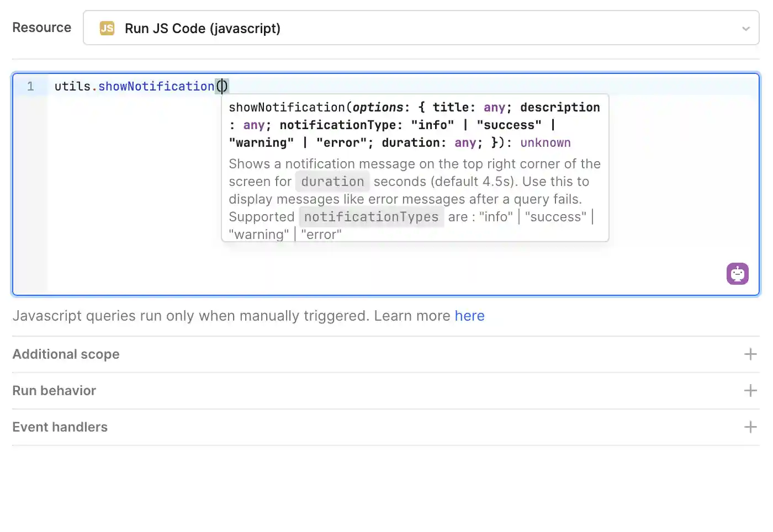
Task: Click the Resource field label
Action: 42,28
